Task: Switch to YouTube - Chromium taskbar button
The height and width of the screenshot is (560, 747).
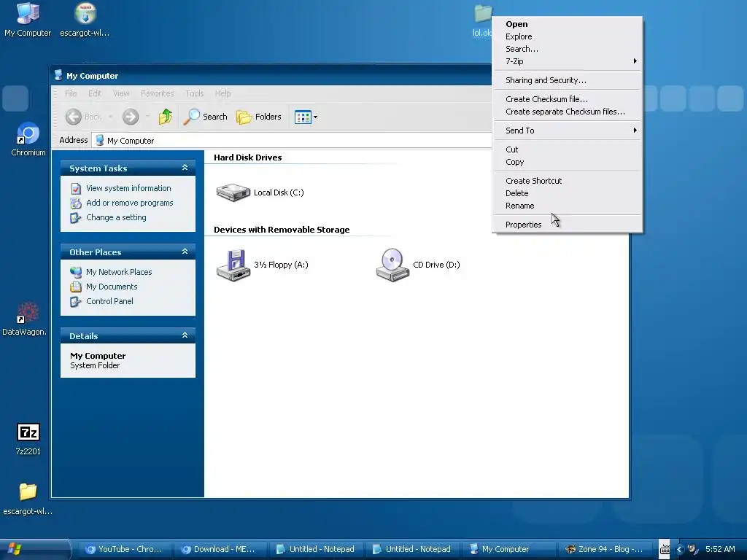Action: [124, 549]
